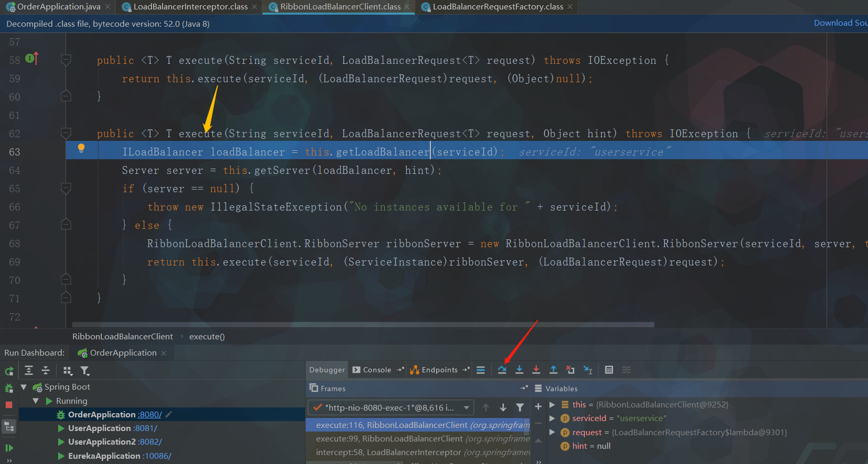Show more dashboard sidebar actions chevron
868x464 pixels.
tap(9, 461)
